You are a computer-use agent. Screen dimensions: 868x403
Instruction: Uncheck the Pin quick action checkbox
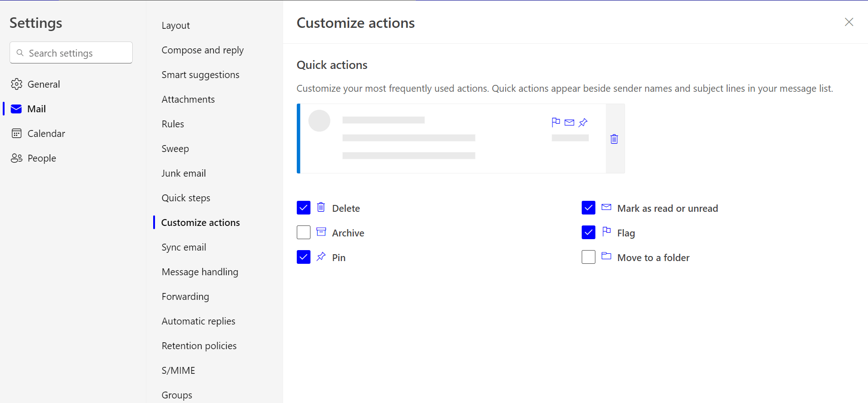pyautogui.click(x=304, y=257)
